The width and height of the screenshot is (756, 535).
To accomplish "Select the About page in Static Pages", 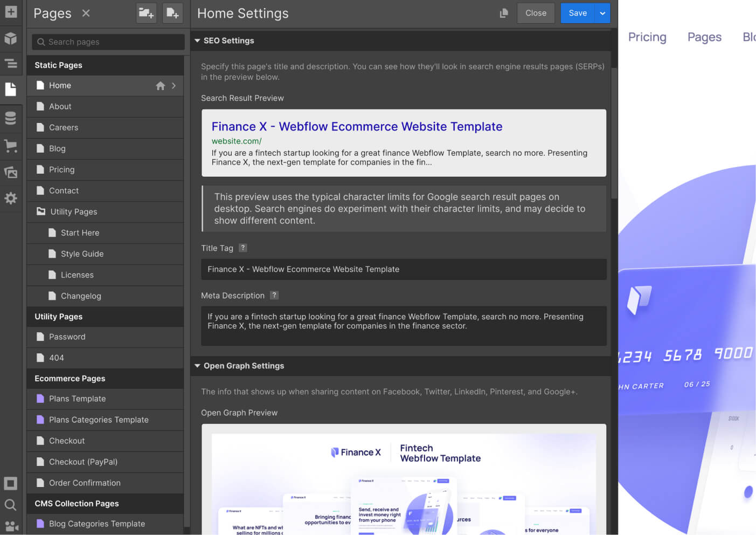I will pyautogui.click(x=60, y=106).
